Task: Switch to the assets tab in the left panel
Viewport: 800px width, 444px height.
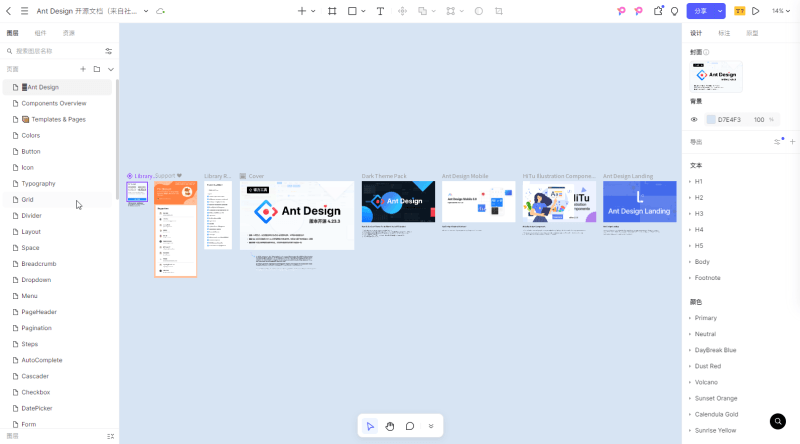Action: click(x=68, y=33)
